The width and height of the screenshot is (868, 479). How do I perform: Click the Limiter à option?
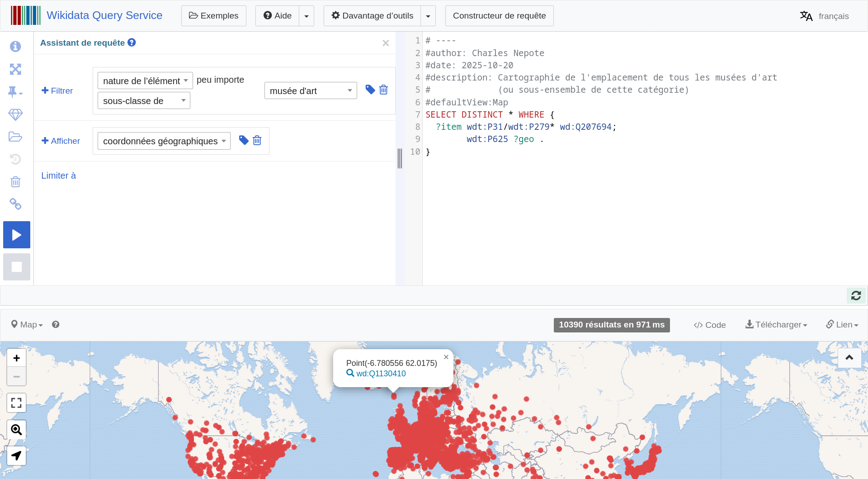59,175
